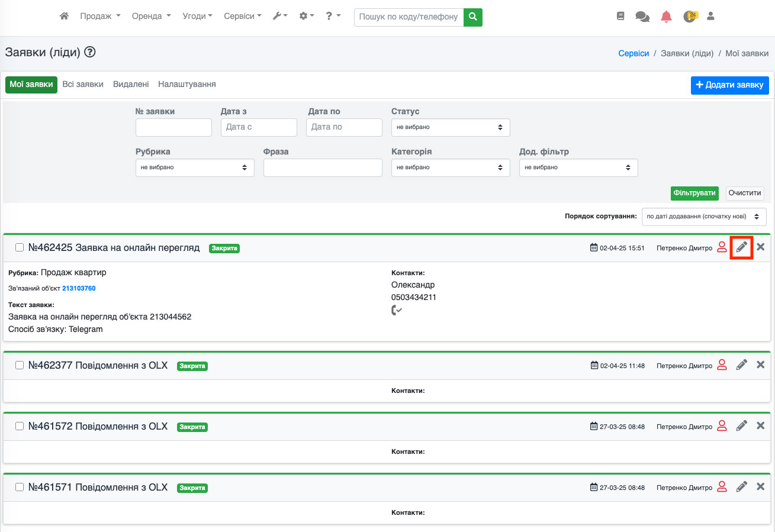The width and height of the screenshot is (775, 532).
Task: Edit request №462425 with pencil icon
Action: click(741, 247)
